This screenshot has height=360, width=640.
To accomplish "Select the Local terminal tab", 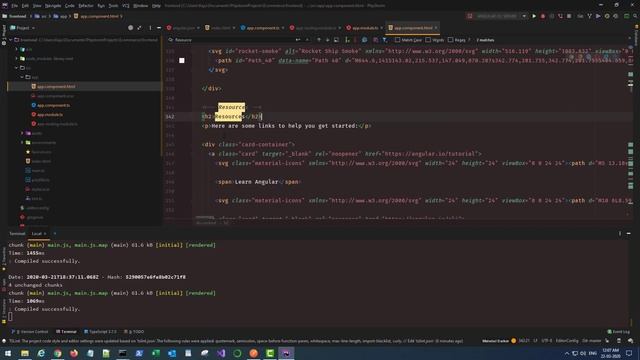I will click(x=37, y=234).
